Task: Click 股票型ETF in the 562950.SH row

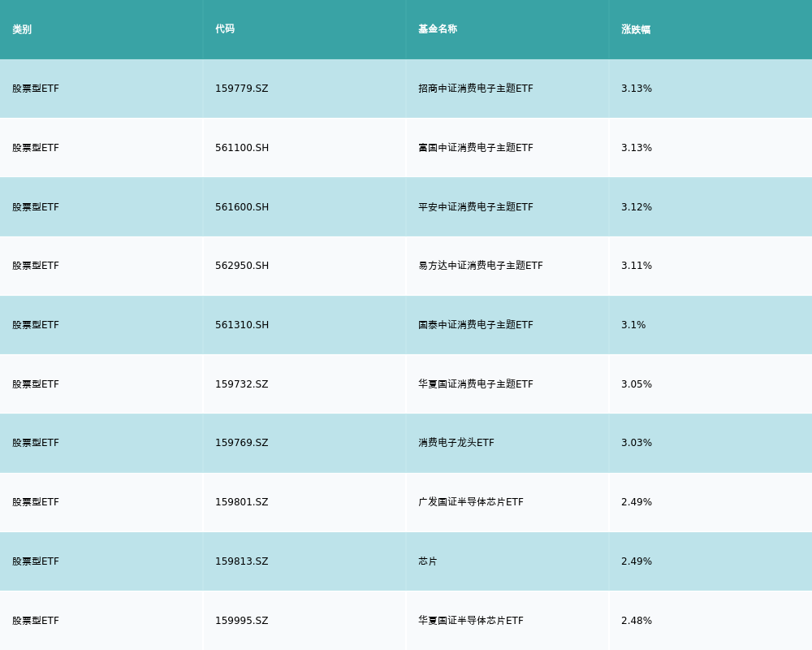Action: coord(36,266)
